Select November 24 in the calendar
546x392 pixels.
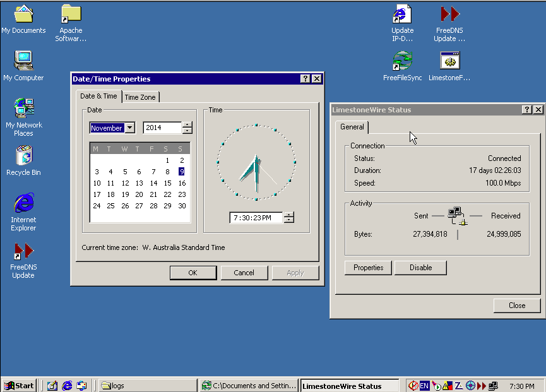coord(97,206)
